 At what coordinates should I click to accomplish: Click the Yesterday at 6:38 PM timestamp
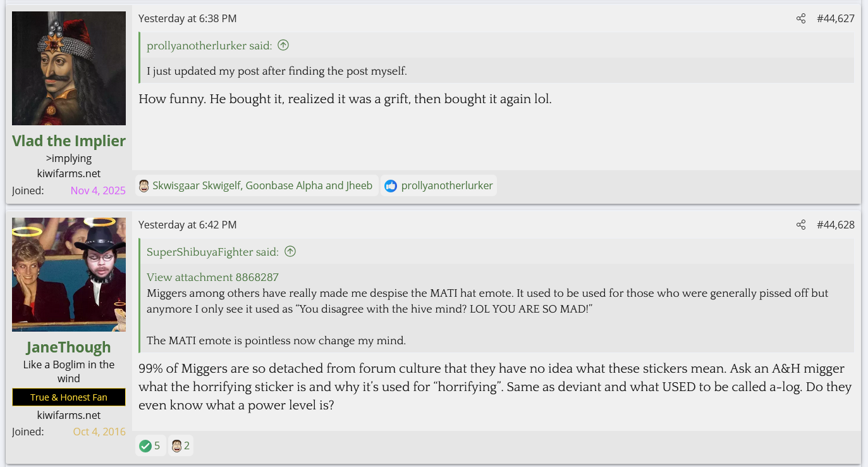(188, 18)
